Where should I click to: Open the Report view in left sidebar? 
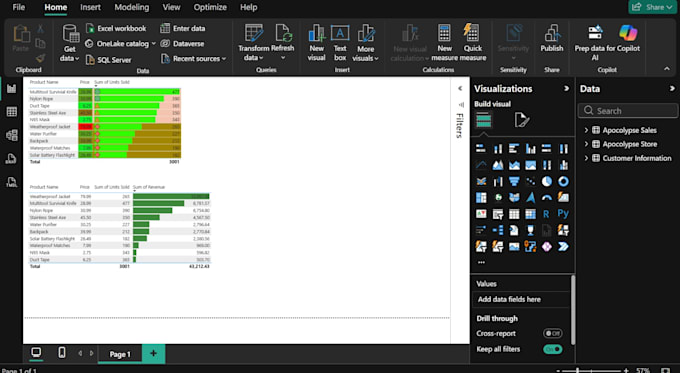pos(12,89)
